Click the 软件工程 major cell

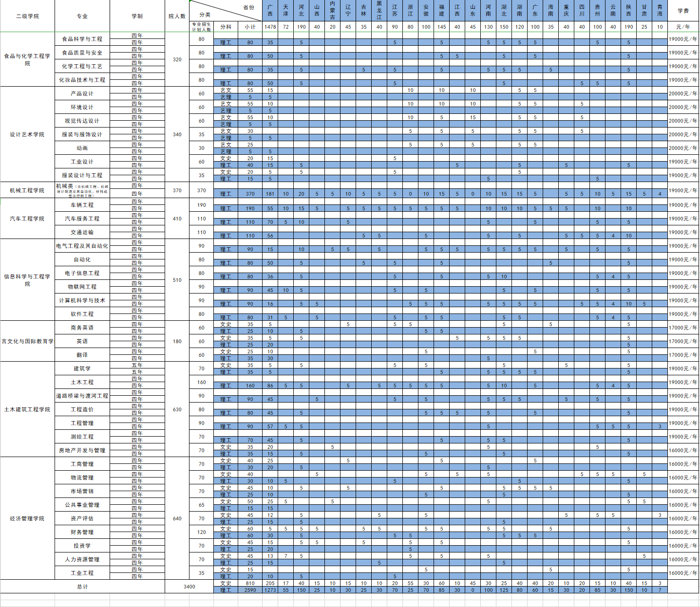[x=82, y=314]
